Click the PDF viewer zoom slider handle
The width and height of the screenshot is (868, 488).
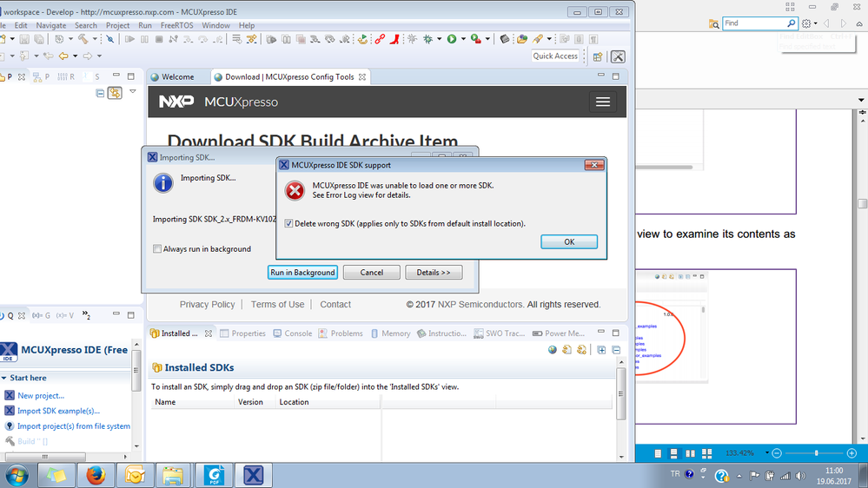(x=817, y=453)
